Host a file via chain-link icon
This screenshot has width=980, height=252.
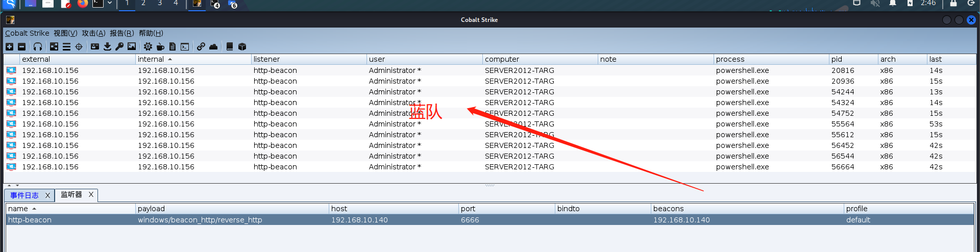(x=201, y=47)
